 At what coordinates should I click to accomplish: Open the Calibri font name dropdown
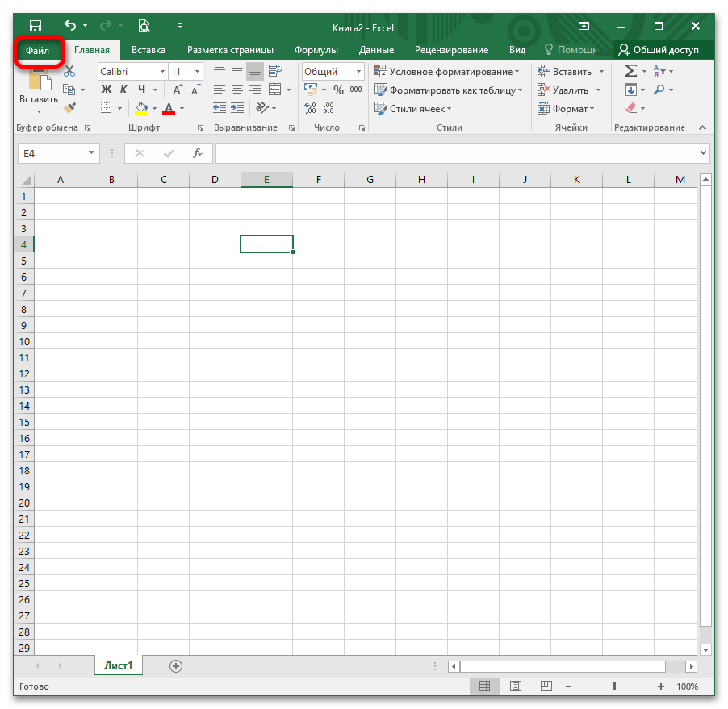pyautogui.click(x=162, y=72)
